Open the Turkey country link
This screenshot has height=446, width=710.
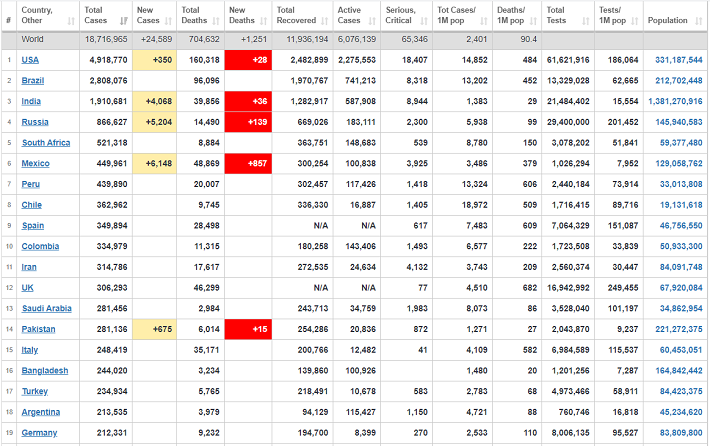34,392
